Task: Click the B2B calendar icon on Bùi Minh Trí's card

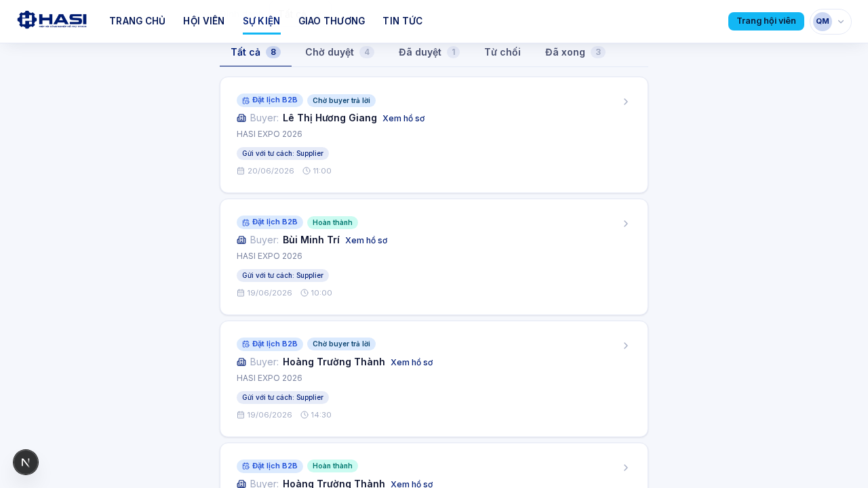Action: (x=245, y=222)
